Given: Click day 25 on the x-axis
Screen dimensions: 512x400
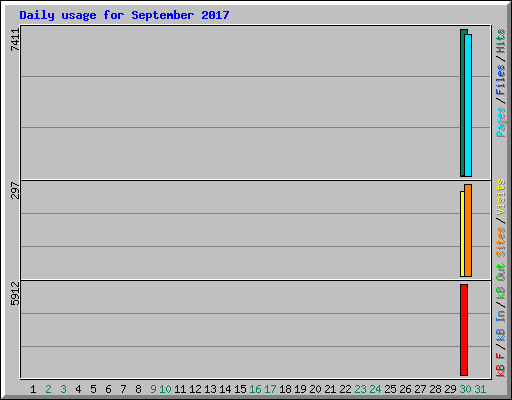Looking at the screenshot, I should [390, 389].
